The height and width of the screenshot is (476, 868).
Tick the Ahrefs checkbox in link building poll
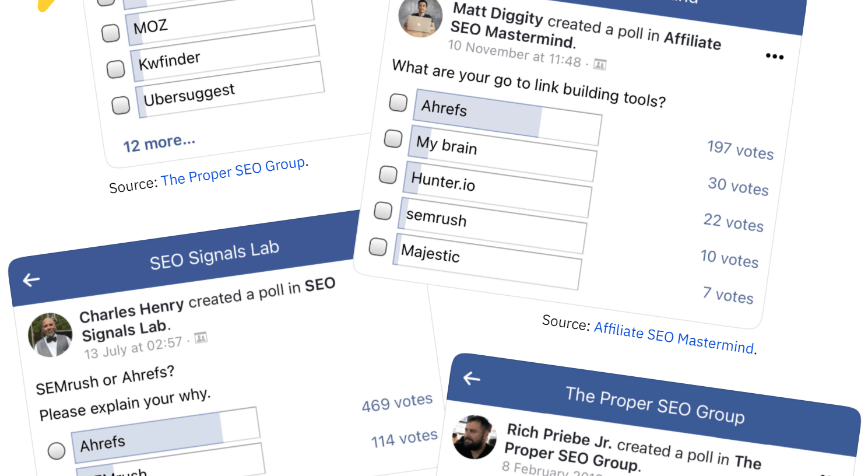[x=398, y=103]
